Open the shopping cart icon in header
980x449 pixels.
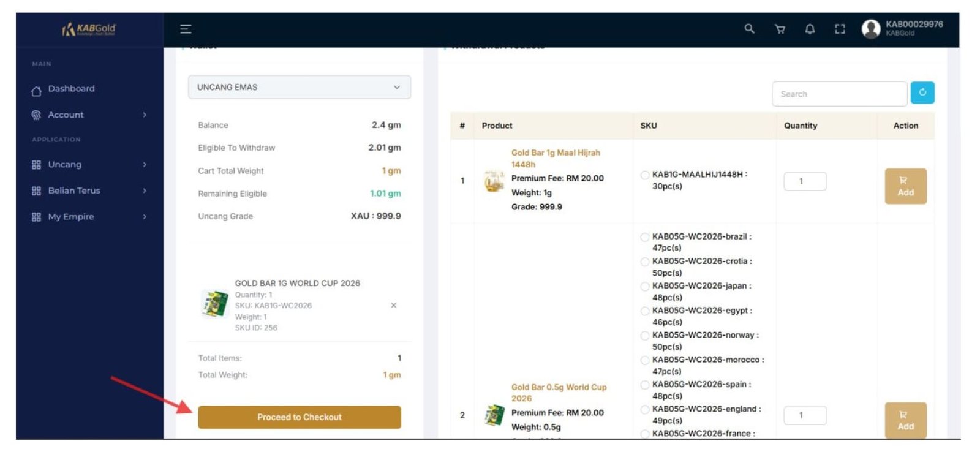pos(780,29)
